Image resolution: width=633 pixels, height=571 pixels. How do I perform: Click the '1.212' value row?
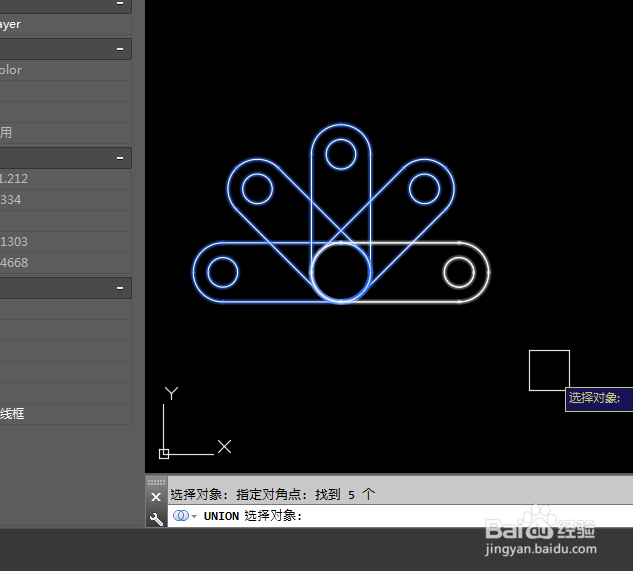(x=65, y=178)
